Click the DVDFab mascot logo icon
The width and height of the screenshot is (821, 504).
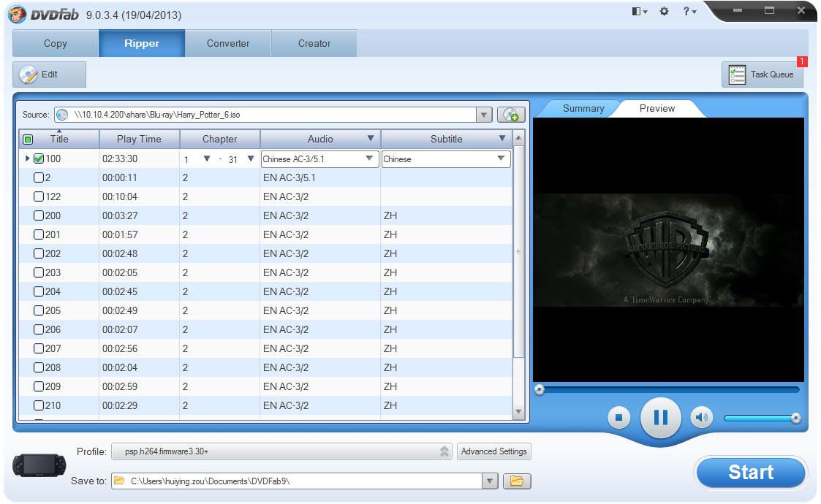pos(17,14)
